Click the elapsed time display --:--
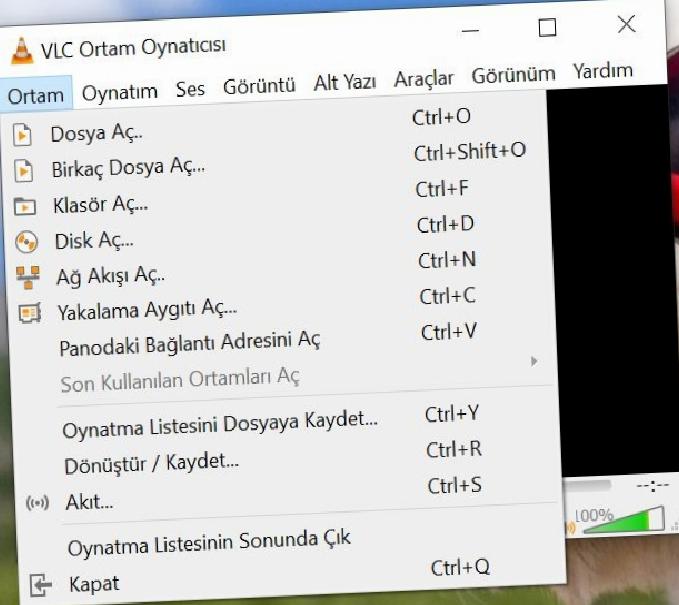679x605 pixels. click(x=653, y=486)
